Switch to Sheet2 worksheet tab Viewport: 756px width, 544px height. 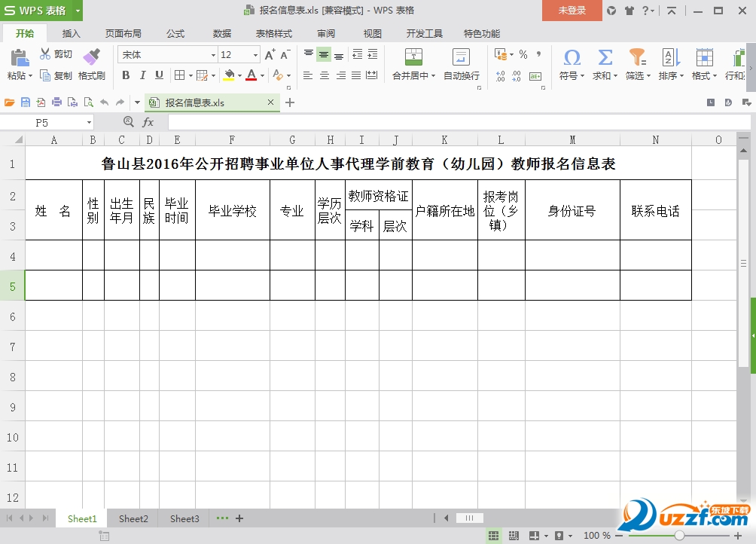click(x=133, y=518)
